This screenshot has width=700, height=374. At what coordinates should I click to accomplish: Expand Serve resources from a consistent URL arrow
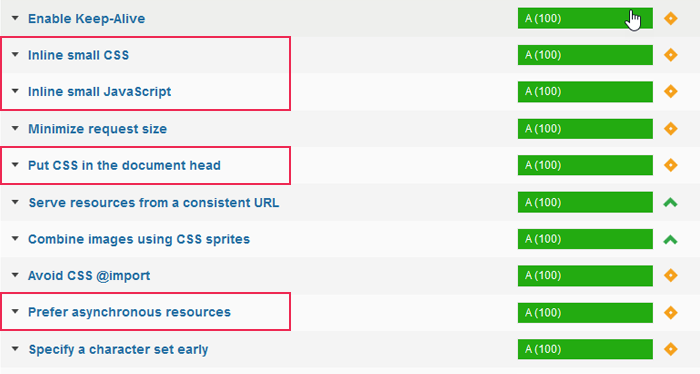click(x=15, y=202)
